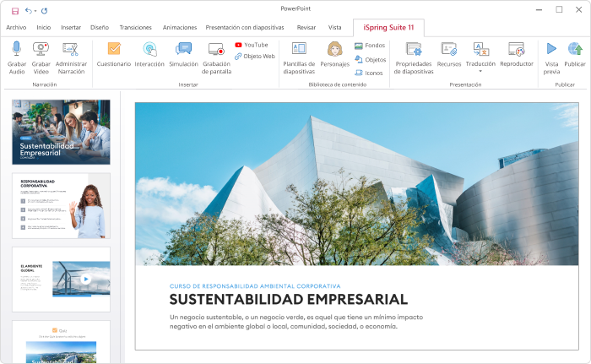The height and width of the screenshot is (364, 591).
Task: Open the Fondos backgrounds library
Action: [370, 46]
